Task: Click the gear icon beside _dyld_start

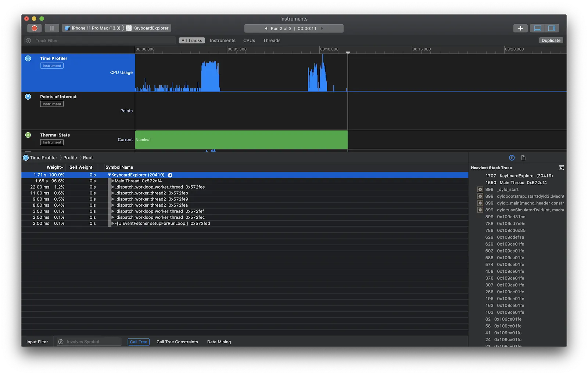Action: [480, 189]
